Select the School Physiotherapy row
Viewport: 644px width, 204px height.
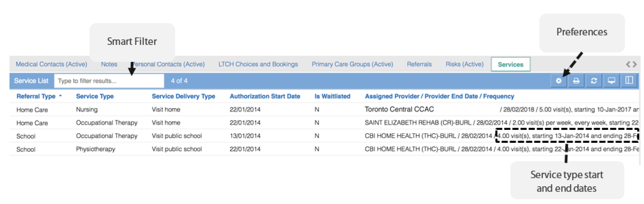[x=325, y=149]
